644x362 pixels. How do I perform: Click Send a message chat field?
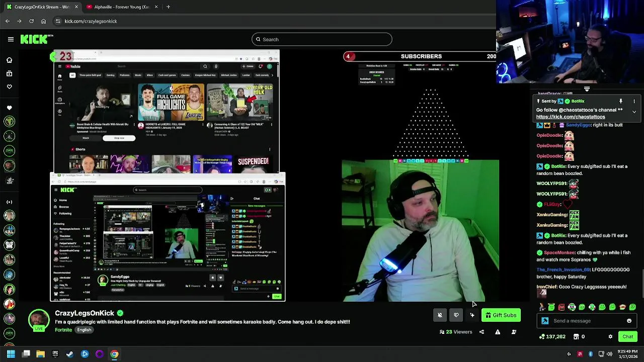(x=586, y=321)
